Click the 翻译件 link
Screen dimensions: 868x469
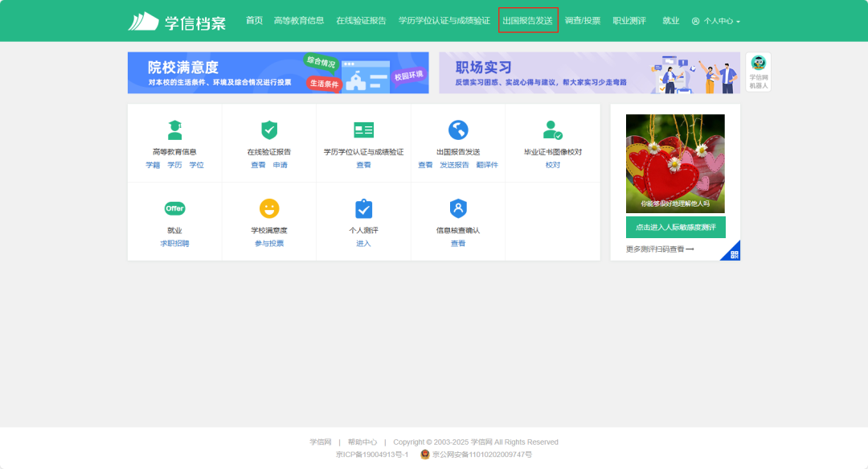487,165
